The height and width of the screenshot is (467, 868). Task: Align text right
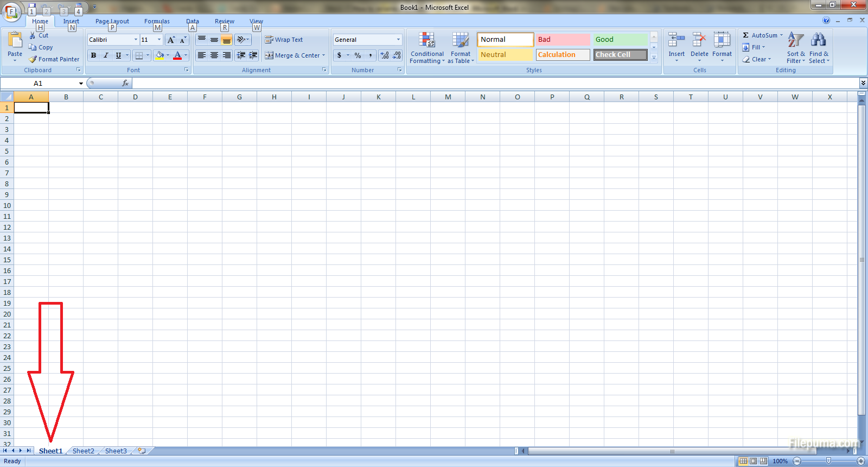pyautogui.click(x=227, y=55)
